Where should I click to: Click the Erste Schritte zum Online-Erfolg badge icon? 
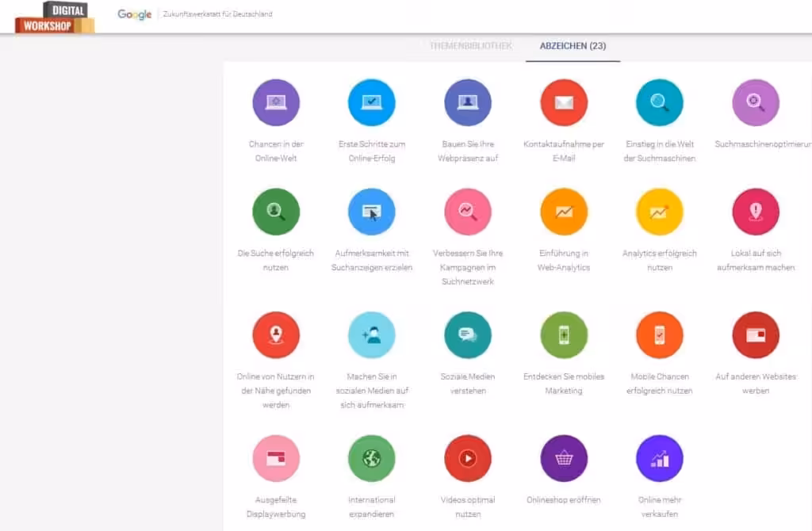[x=372, y=102]
